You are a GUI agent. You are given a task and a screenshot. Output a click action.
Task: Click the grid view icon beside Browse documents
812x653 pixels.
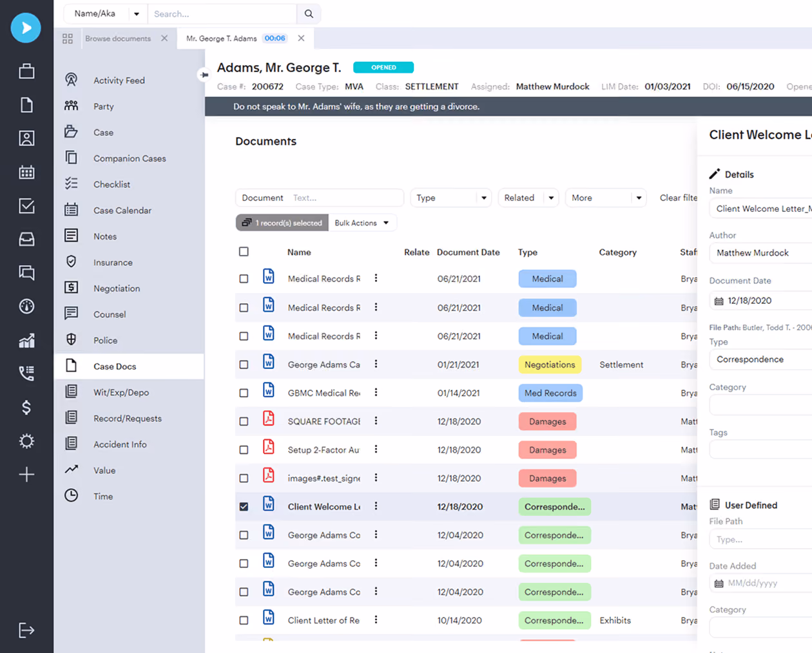(x=68, y=39)
